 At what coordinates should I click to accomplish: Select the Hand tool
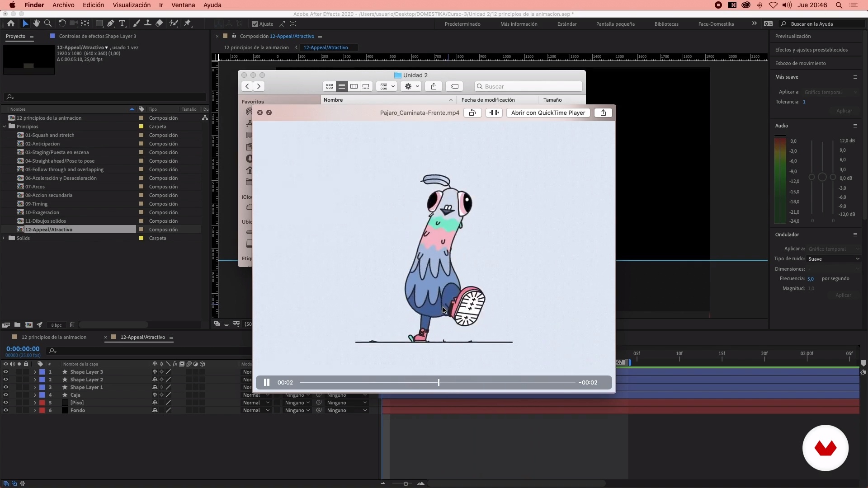point(37,23)
